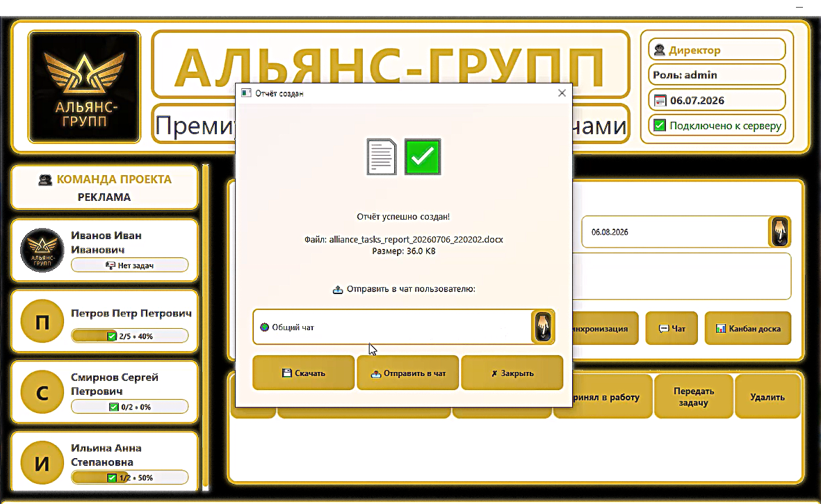Click the Роль: admin field
821x504 pixels.
tap(717, 75)
